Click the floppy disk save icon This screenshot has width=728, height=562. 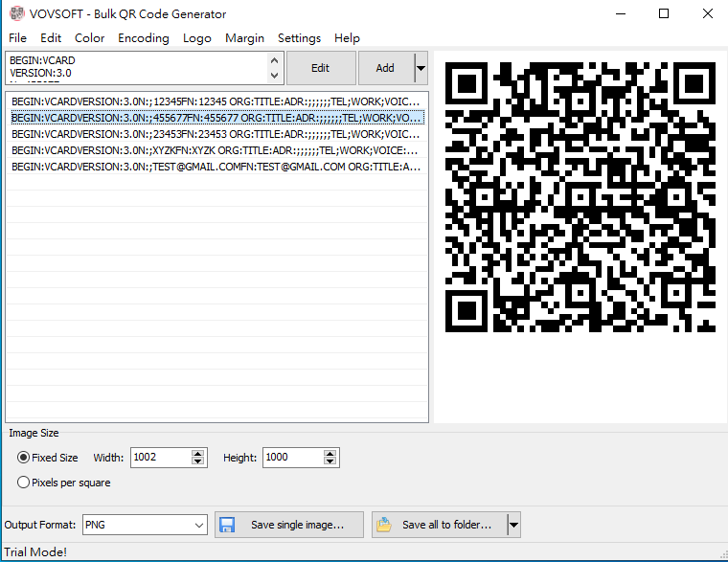(x=228, y=525)
